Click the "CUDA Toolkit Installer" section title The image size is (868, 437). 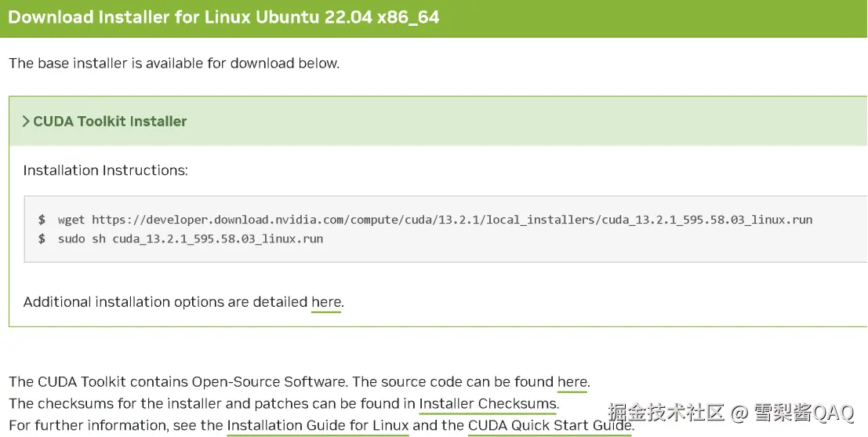tap(110, 122)
